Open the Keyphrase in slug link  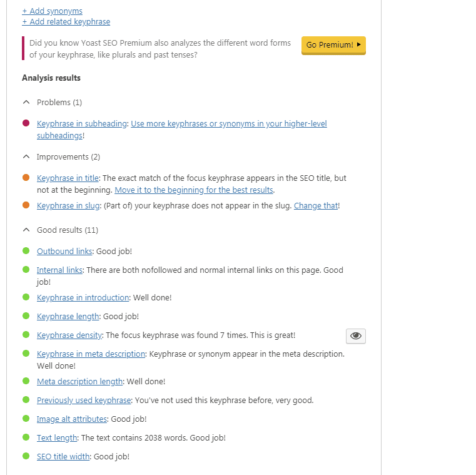68,205
